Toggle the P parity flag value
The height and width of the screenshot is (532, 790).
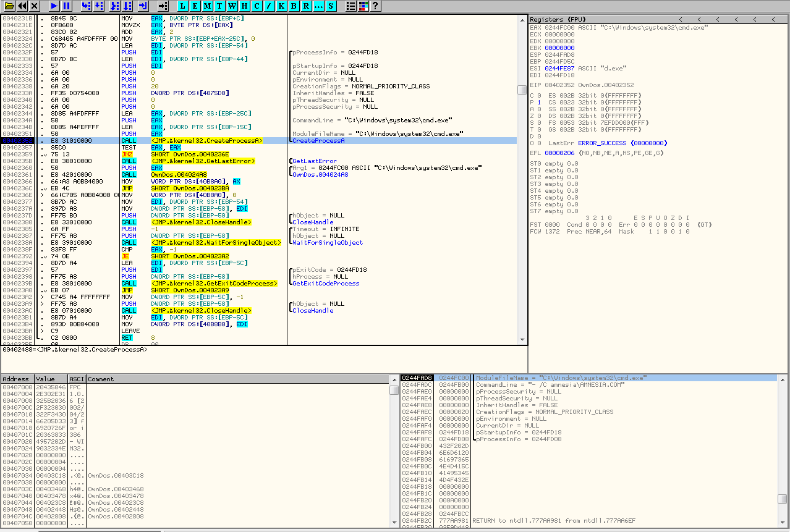point(539,102)
